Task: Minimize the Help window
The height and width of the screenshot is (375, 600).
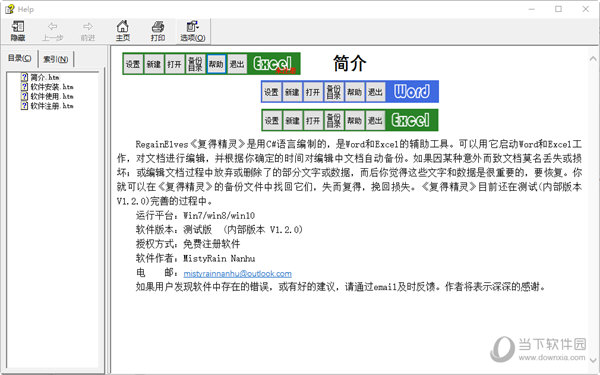Action: (532, 9)
